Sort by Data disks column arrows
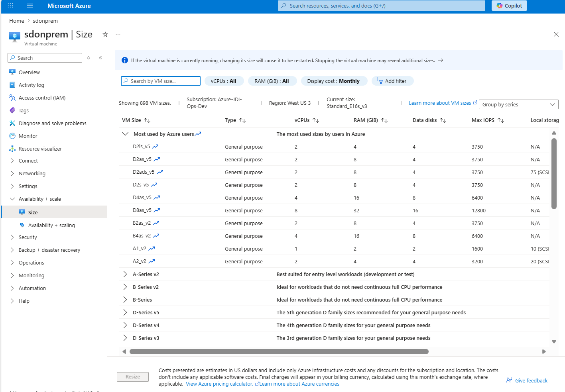The image size is (565, 392). [x=443, y=120]
